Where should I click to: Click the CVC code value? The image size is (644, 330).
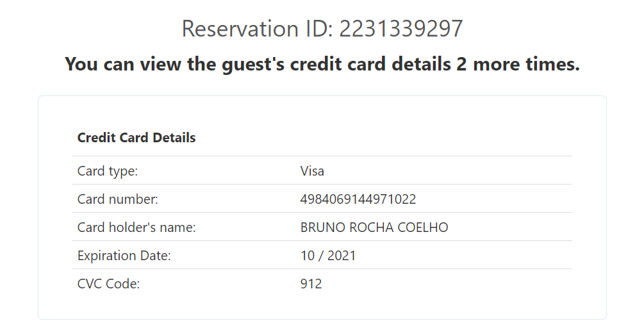311,284
